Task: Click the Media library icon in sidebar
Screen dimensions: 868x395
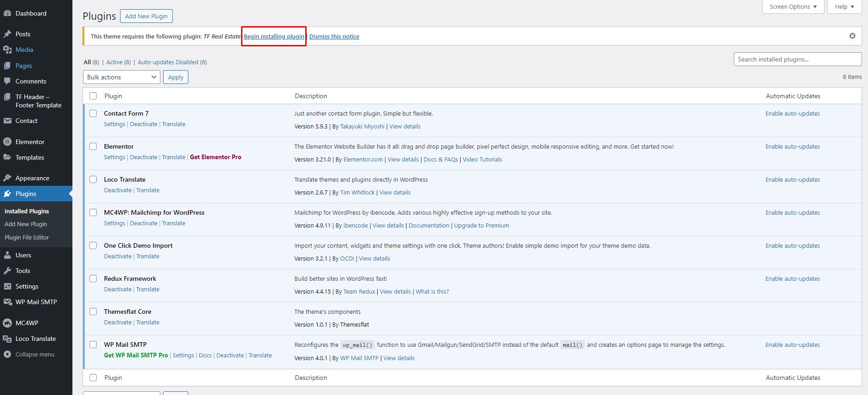Action: [x=7, y=50]
